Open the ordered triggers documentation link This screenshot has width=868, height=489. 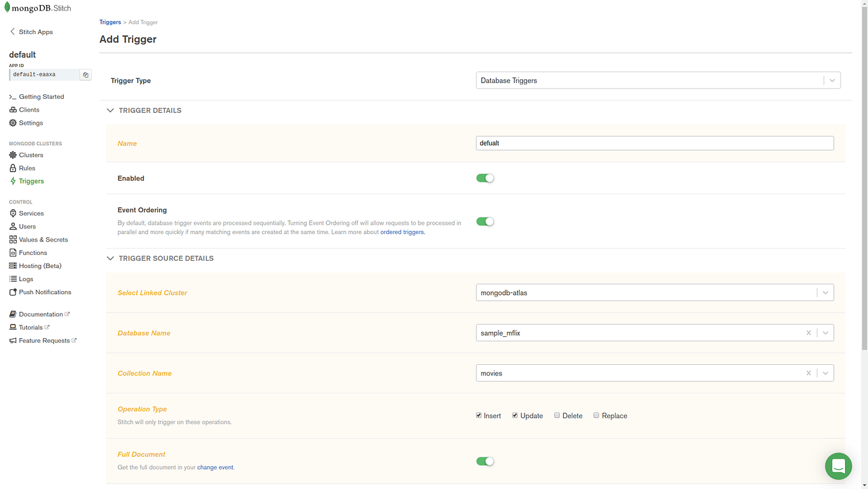402,231
